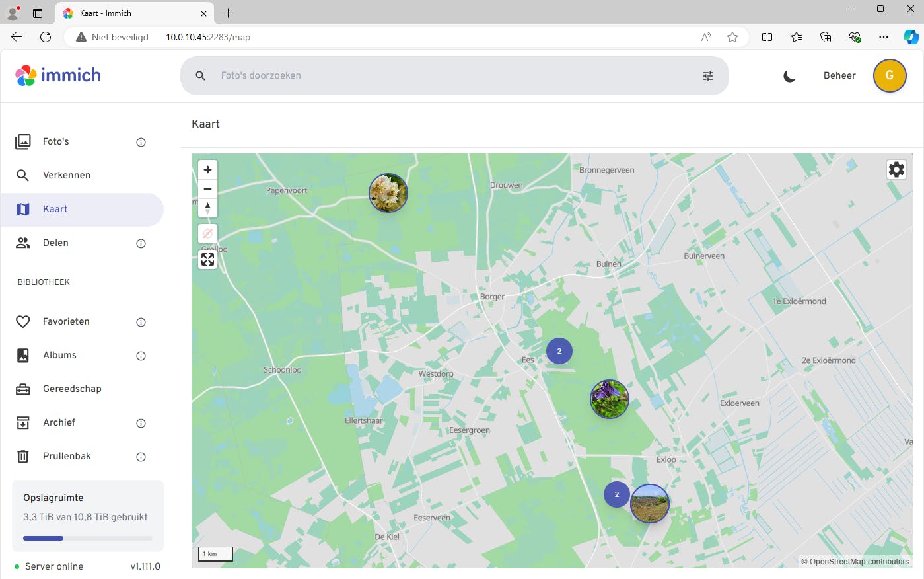The image size is (924, 579).
Task: Click the Borger label on map
Action: click(x=492, y=297)
